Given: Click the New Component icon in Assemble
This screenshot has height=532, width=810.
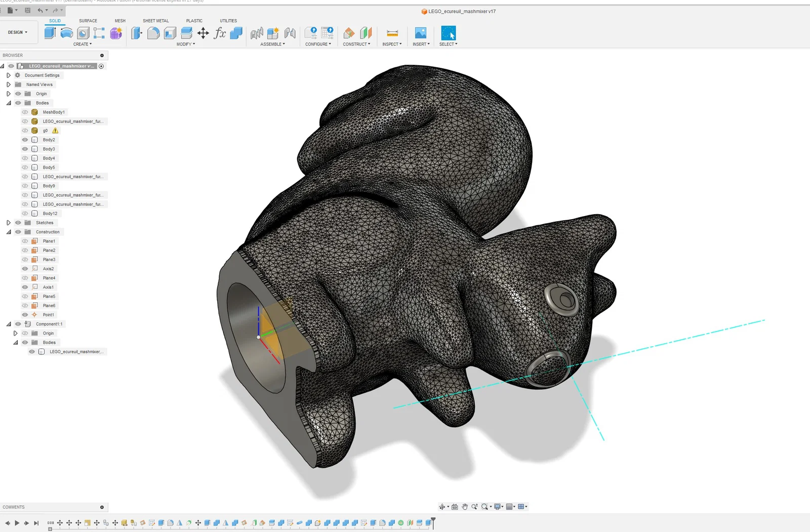Looking at the screenshot, I should 273,33.
